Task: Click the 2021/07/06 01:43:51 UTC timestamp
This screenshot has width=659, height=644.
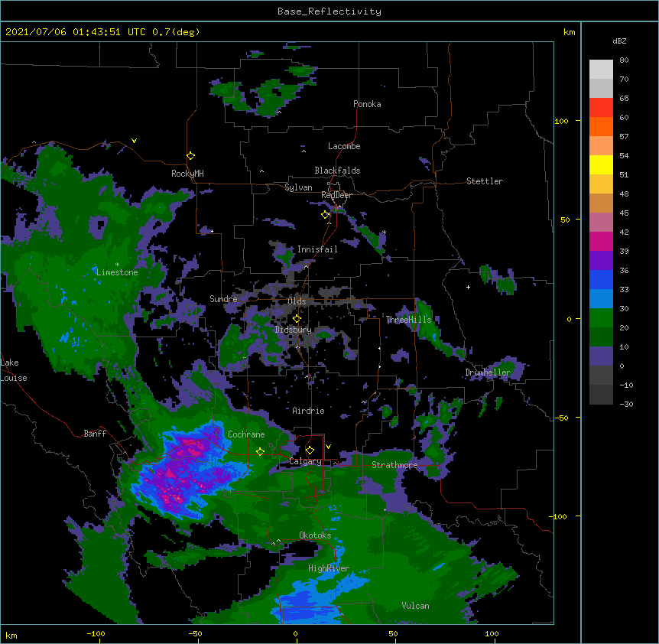Action: [x=102, y=32]
